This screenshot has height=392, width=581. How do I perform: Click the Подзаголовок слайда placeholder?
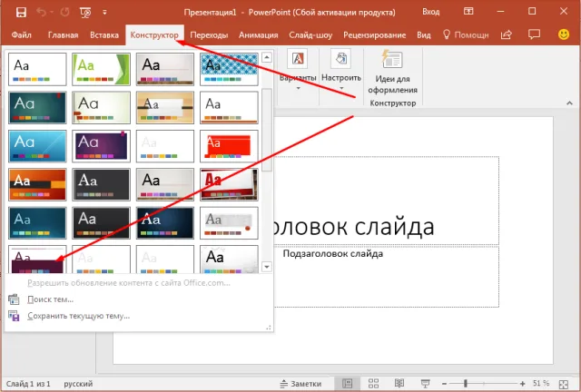coord(333,254)
